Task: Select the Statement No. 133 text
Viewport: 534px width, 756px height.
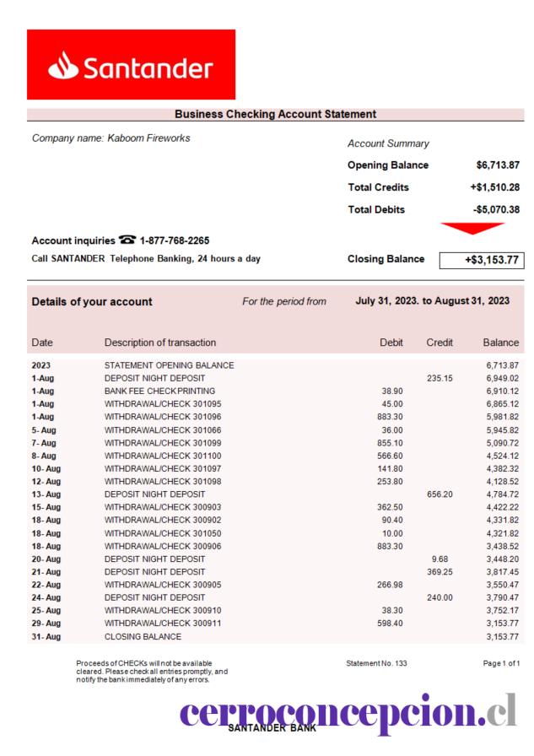Action: tap(376, 663)
